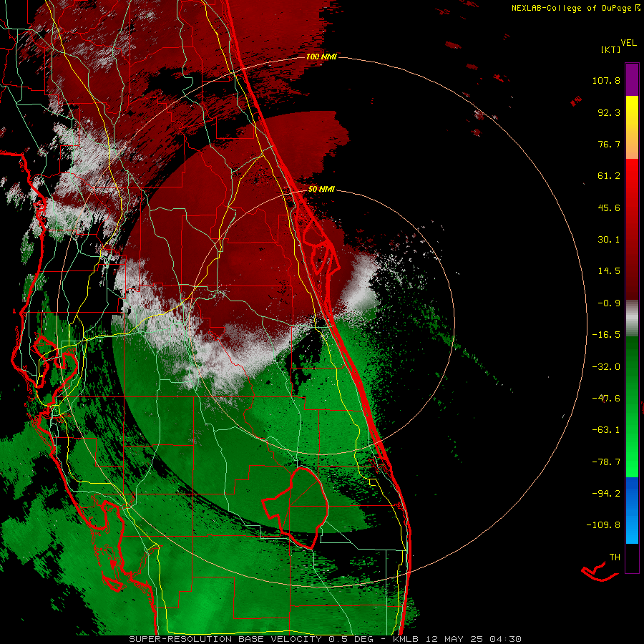Click the -78.7 scale value
This screenshot has height=644, width=644.
click(606, 462)
